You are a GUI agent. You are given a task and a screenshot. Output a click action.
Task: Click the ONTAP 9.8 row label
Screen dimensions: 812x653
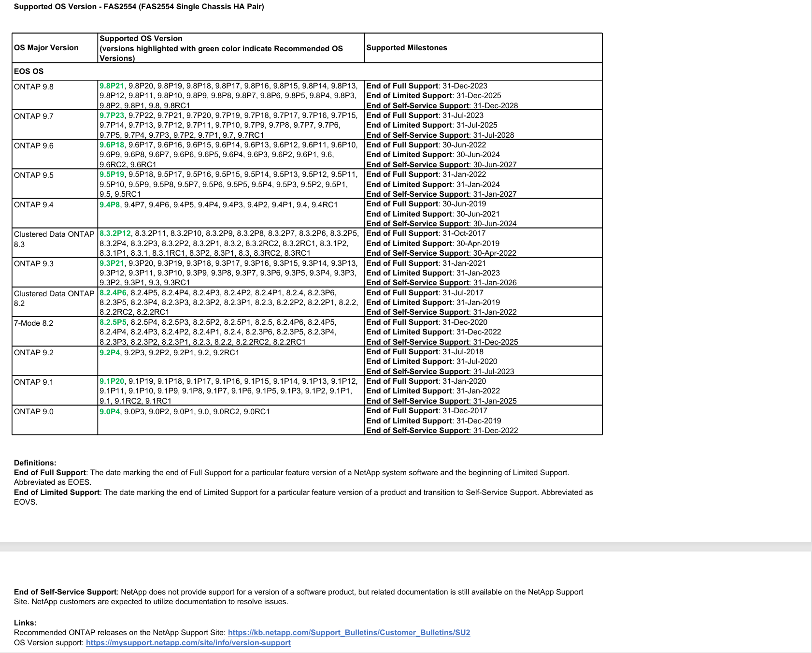point(34,87)
